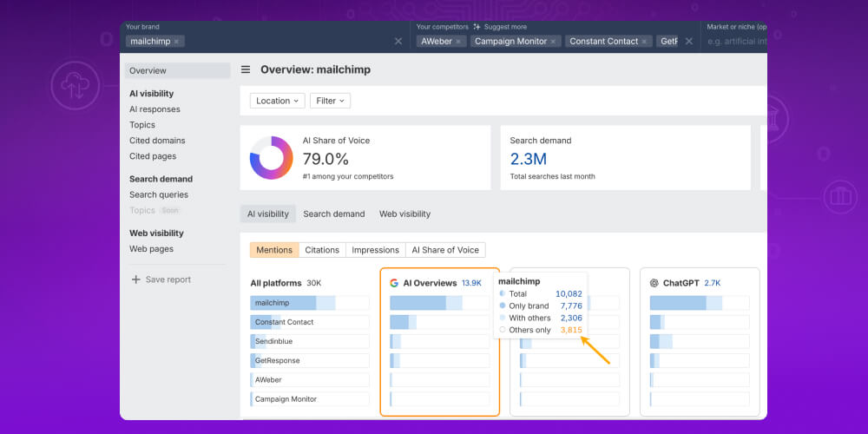
Task: Remove the mailchimp brand tag
Action: (x=176, y=42)
